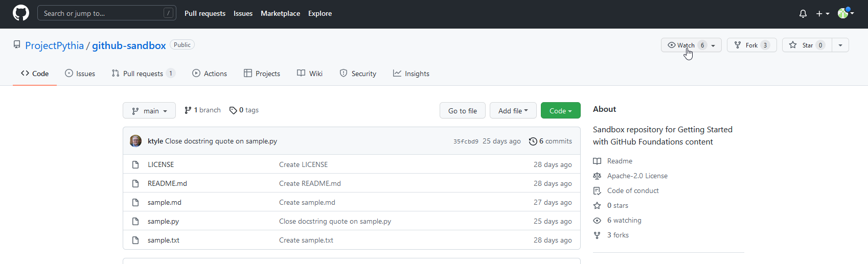Click the file icon beside sample.py
868x264 pixels.
pyautogui.click(x=135, y=221)
